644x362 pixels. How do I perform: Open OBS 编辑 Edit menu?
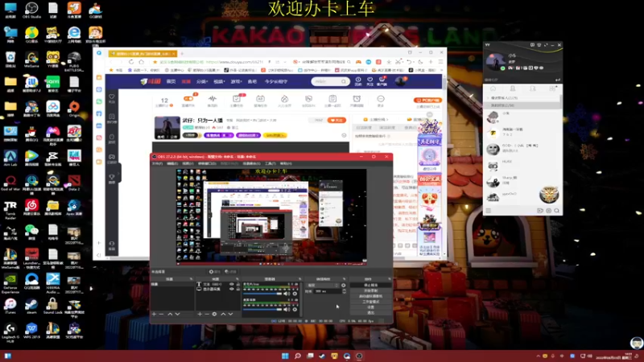click(172, 163)
